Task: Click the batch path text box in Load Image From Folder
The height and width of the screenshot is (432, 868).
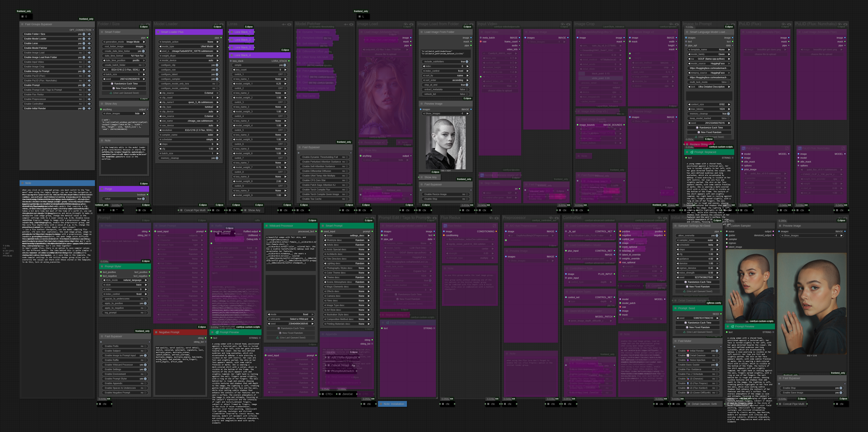Action: click(445, 53)
